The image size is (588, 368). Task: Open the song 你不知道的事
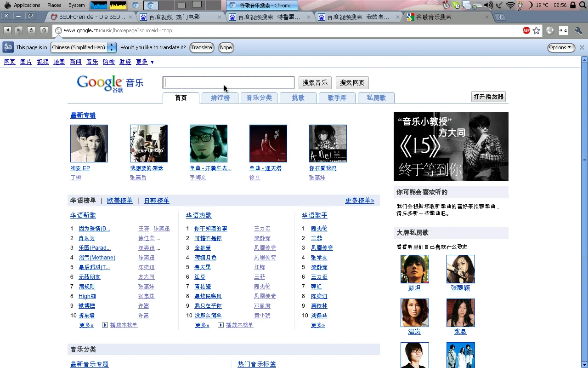pos(211,229)
